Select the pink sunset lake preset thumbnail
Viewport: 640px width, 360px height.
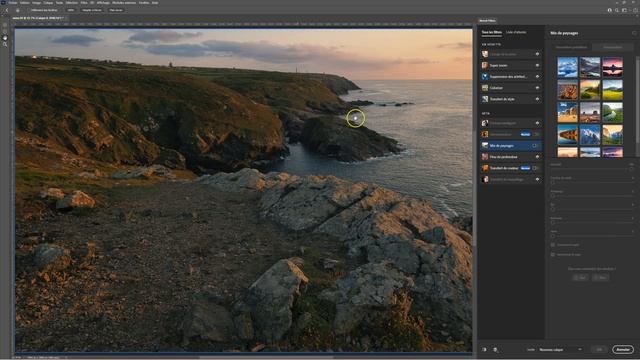pos(612,67)
